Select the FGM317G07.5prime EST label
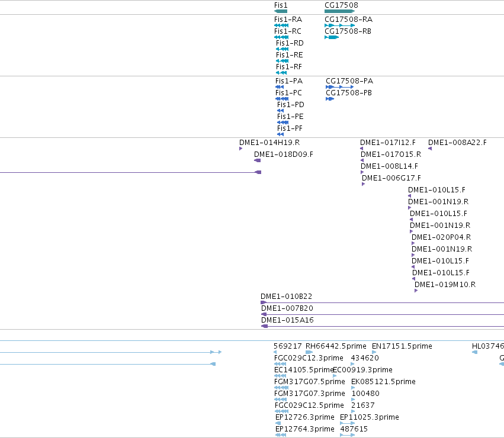 click(310, 382)
